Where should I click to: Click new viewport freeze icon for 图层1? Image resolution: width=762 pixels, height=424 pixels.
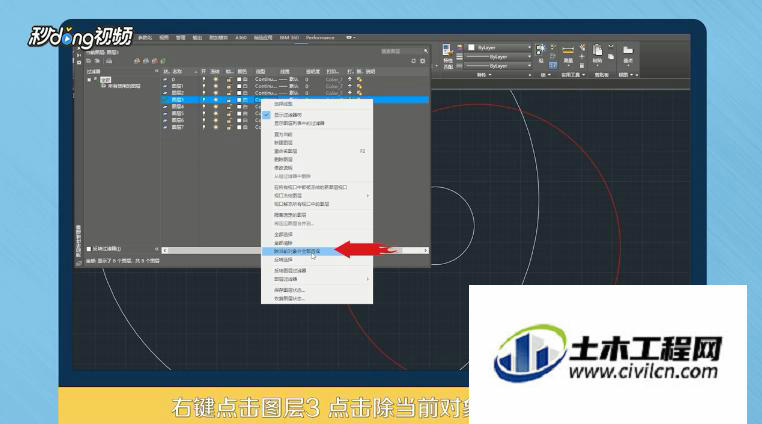tap(359, 86)
